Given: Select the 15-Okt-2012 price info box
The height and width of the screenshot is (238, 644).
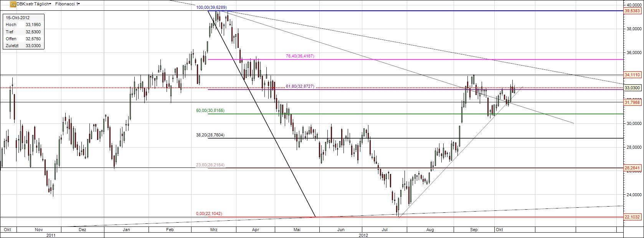Looking at the screenshot, I should click(x=23, y=32).
